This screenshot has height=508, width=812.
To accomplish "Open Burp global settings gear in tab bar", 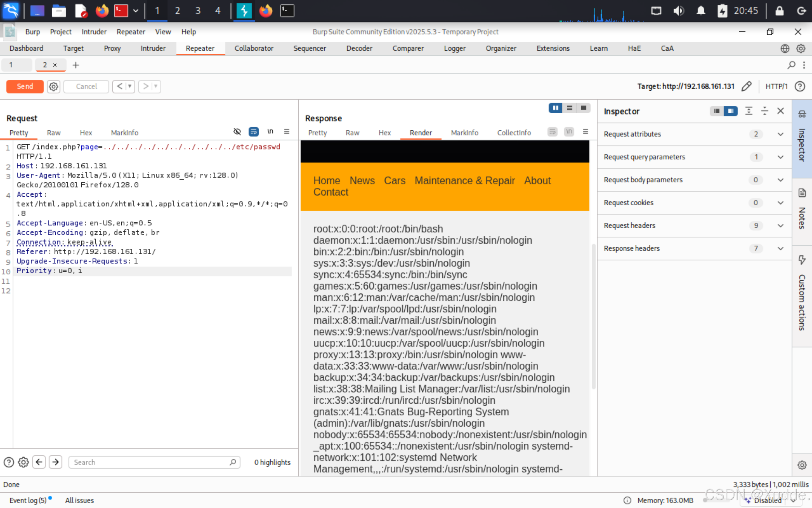I will coord(801,48).
